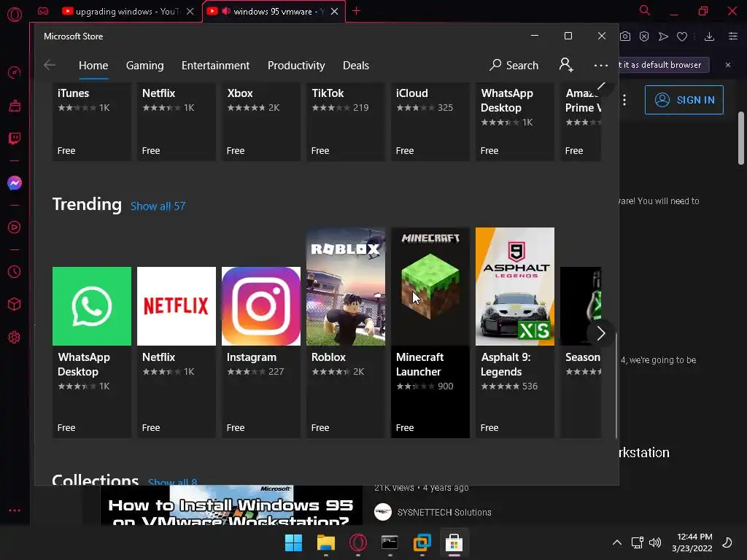Switch to the 'upgrading windows' YouTube tab
The image size is (747, 560).
(127, 12)
